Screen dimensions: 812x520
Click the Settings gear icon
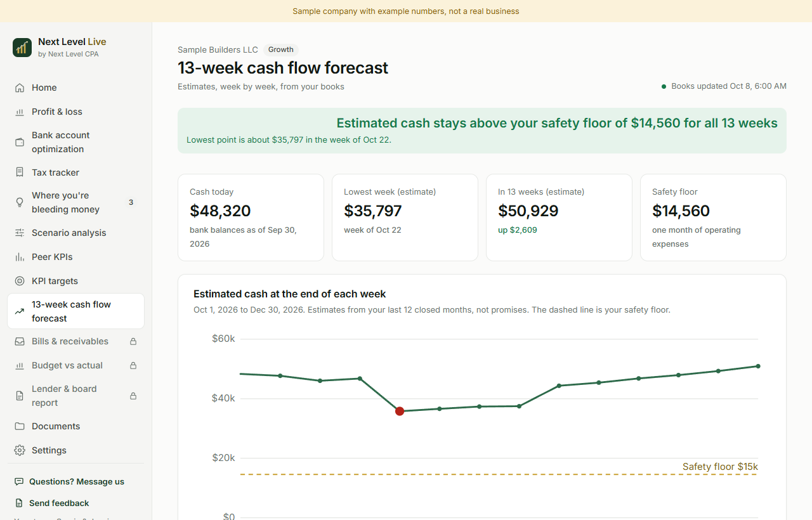pyautogui.click(x=20, y=450)
